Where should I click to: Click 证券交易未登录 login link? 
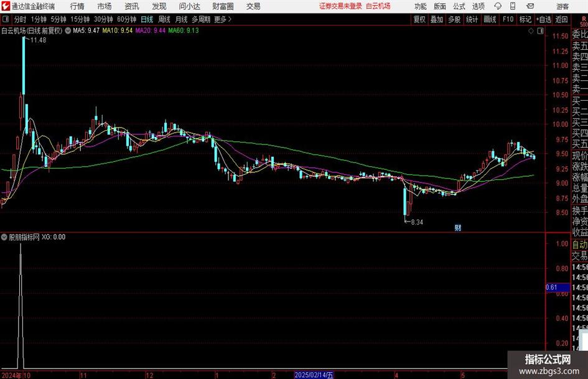click(340, 6)
